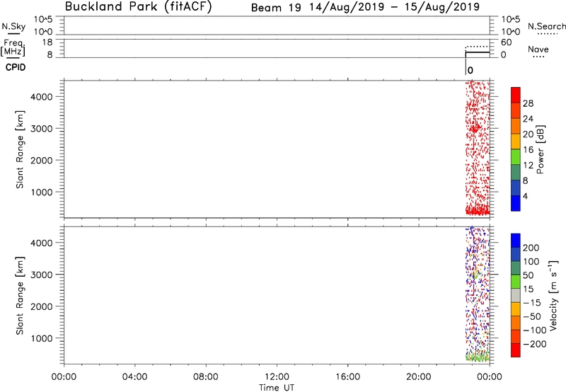The width and height of the screenshot is (566, 392).
Task: Click the 12:00 time tick label
Action: click(277, 377)
